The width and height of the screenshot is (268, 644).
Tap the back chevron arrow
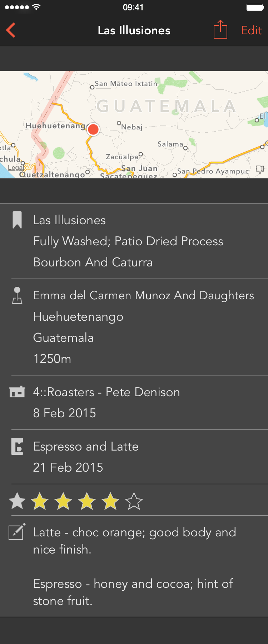[x=11, y=30]
